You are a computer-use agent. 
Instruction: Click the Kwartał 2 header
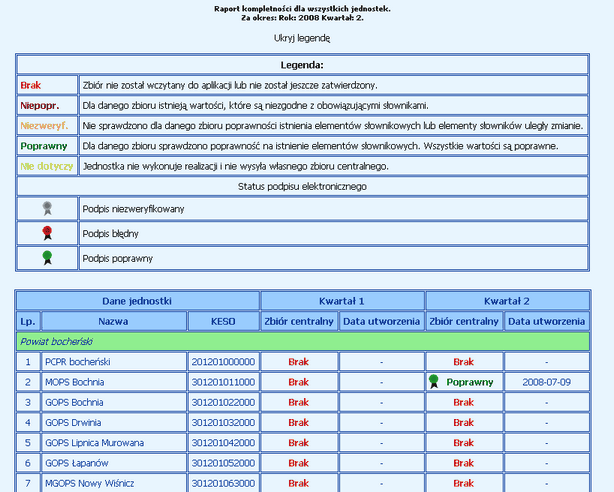pyautogui.click(x=507, y=300)
